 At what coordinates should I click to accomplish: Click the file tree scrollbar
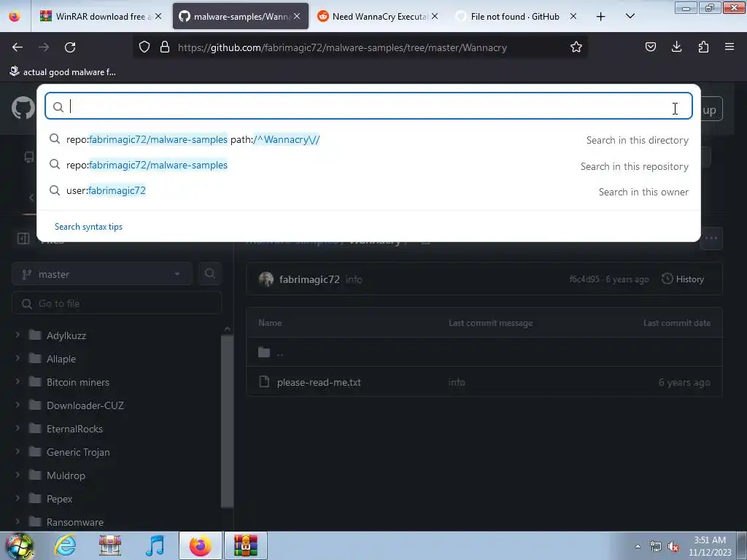click(228, 421)
